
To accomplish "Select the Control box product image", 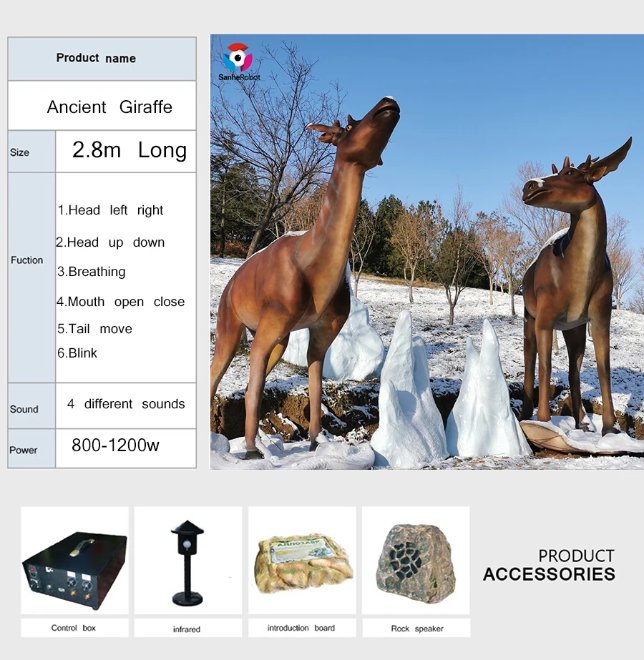I will point(74,560).
